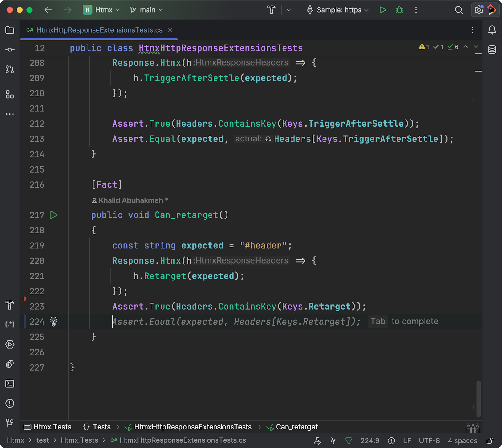Click the sticky class header line 12
This screenshot has width=502, height=448.
tap(251, 48)
